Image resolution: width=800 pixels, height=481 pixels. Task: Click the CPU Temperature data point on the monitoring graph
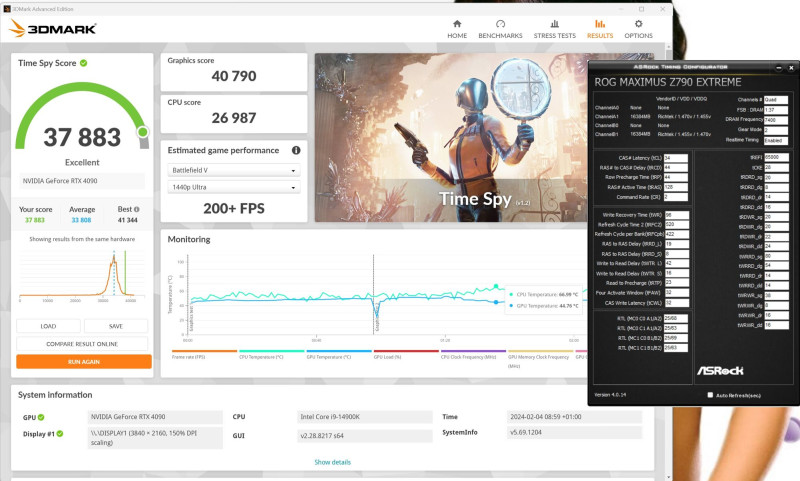[496, 287]
